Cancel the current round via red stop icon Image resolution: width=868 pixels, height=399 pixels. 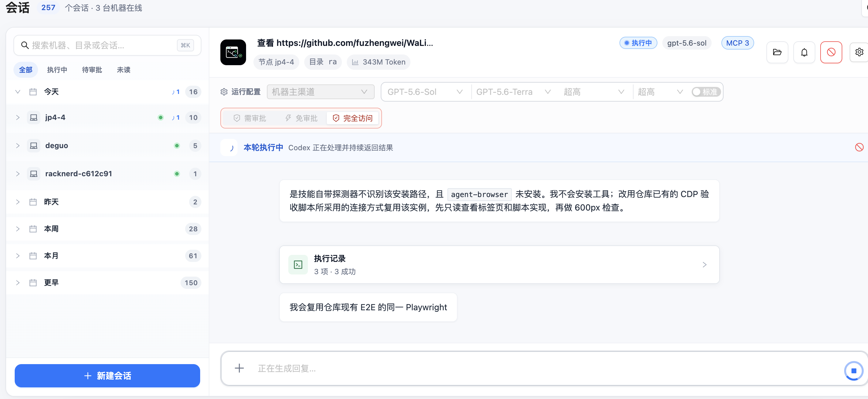click(859, 147)
